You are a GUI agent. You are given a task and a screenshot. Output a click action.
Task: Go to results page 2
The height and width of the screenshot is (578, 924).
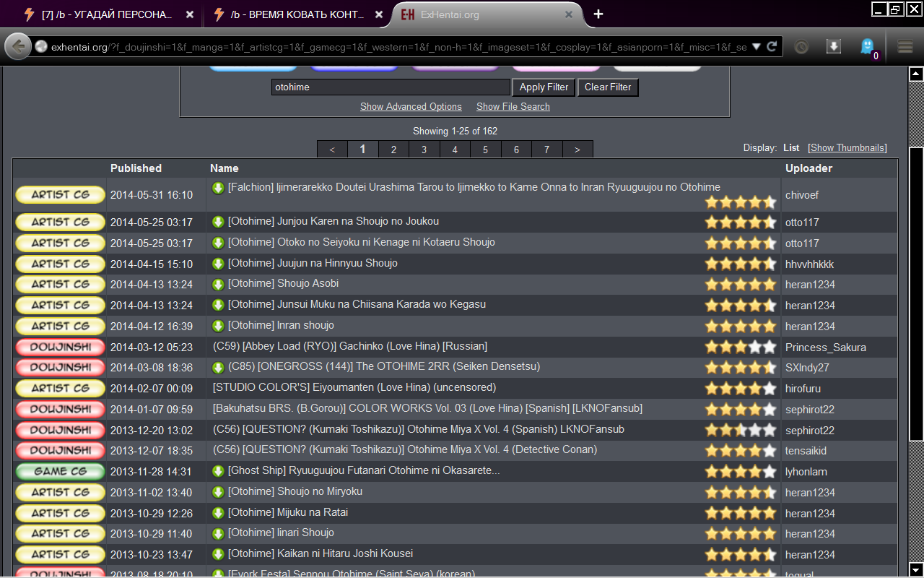tap(393, 150)
